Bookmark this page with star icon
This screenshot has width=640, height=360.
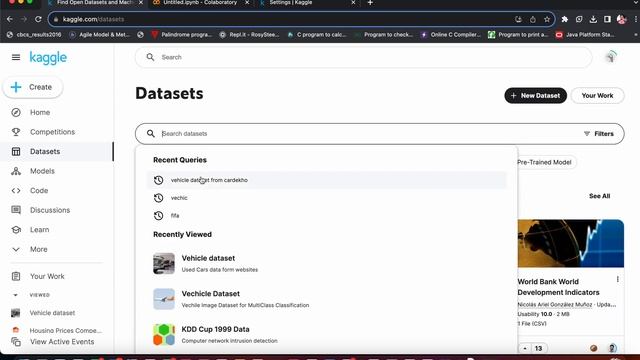(x=547, y=19)
